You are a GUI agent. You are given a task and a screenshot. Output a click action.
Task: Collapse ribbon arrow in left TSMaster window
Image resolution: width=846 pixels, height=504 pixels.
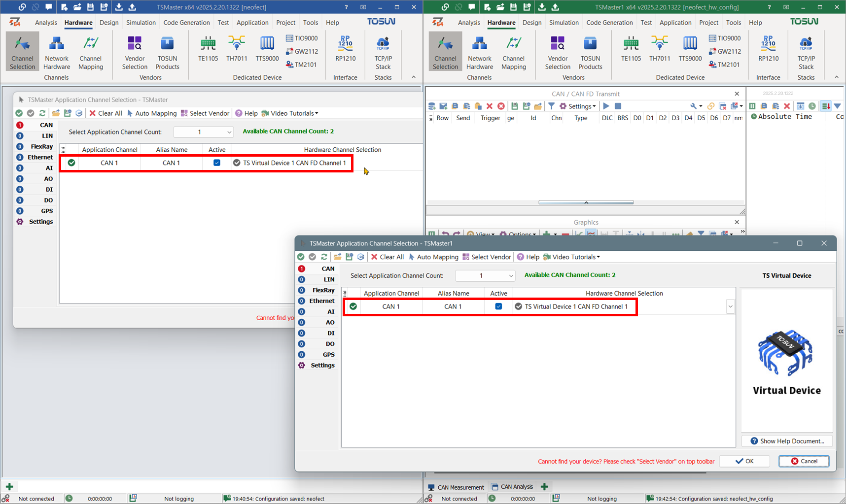click(x=414, y=77)
